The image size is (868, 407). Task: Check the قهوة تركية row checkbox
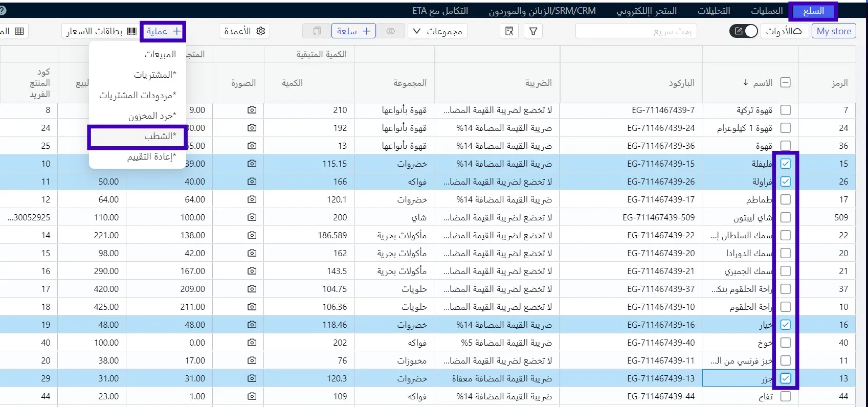pyautogui.click(x=786, y=110)
